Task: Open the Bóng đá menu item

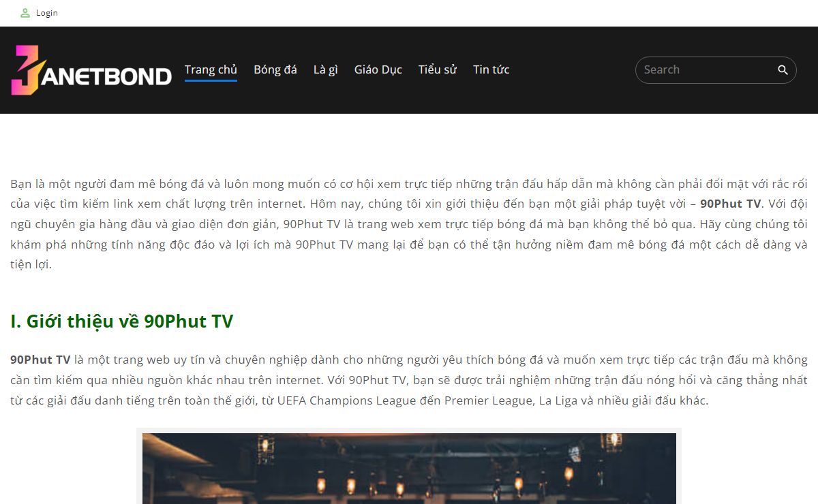Action: [x=275, y=69]
